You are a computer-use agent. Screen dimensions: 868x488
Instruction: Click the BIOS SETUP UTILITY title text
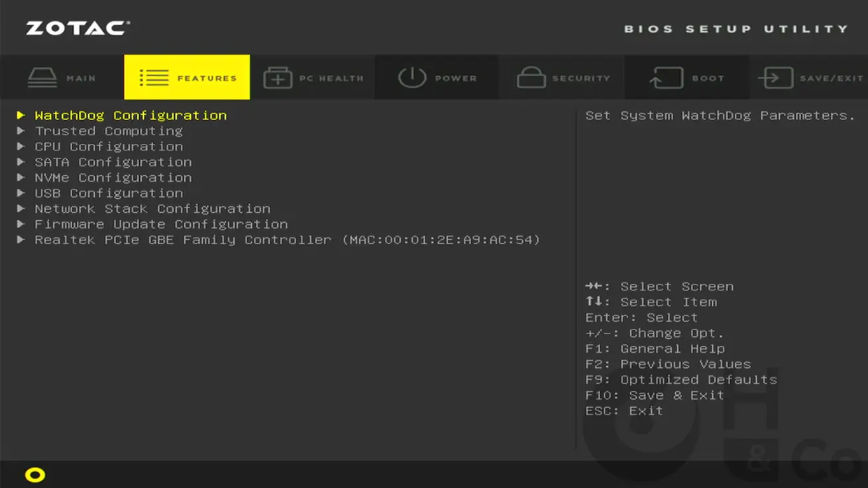click(x=736, y=29)
